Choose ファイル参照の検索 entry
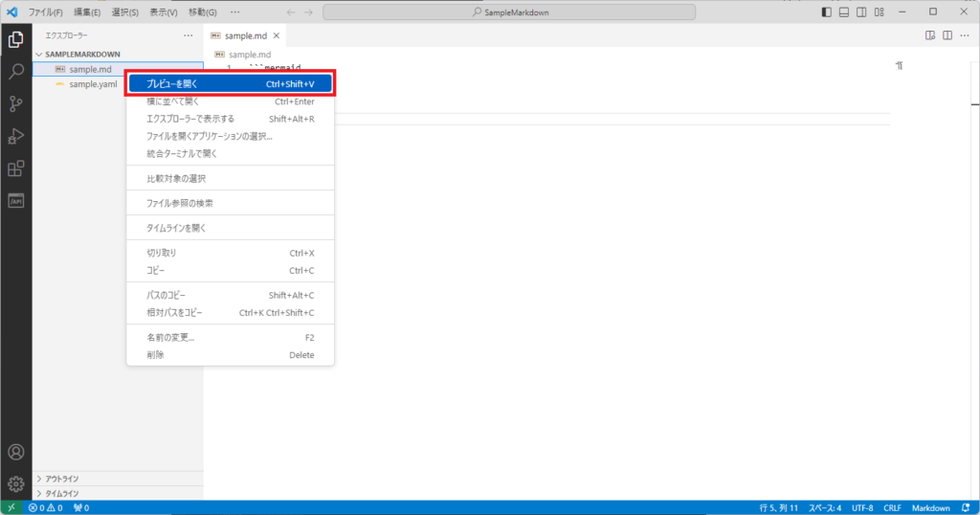The width and height of the screenshot is (980, 515). pos(230,203)
